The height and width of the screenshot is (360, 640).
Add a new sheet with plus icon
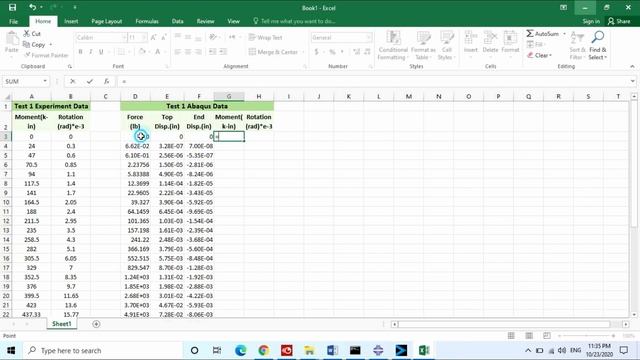[96, 324]
